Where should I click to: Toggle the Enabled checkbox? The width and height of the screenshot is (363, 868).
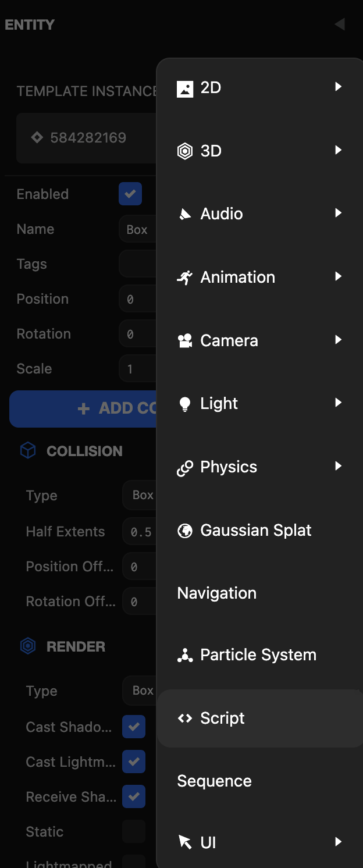[x=130, y=194]
